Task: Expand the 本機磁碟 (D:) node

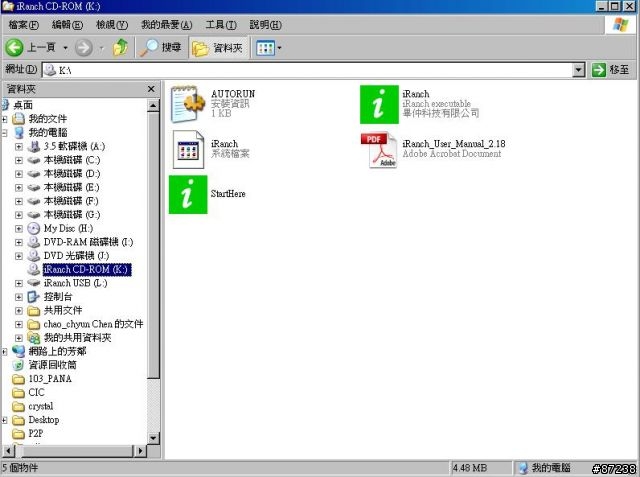Action: click(x=19, y=174)
